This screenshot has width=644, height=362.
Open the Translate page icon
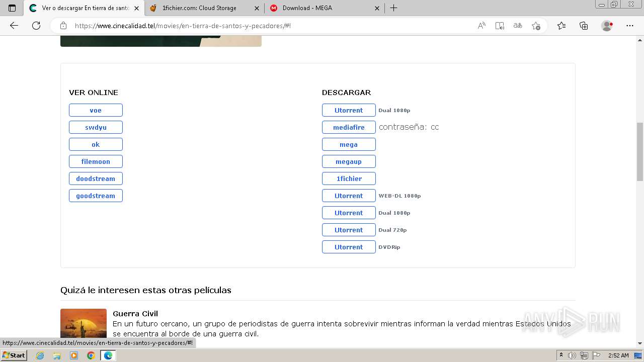click(x=518, y=26)
